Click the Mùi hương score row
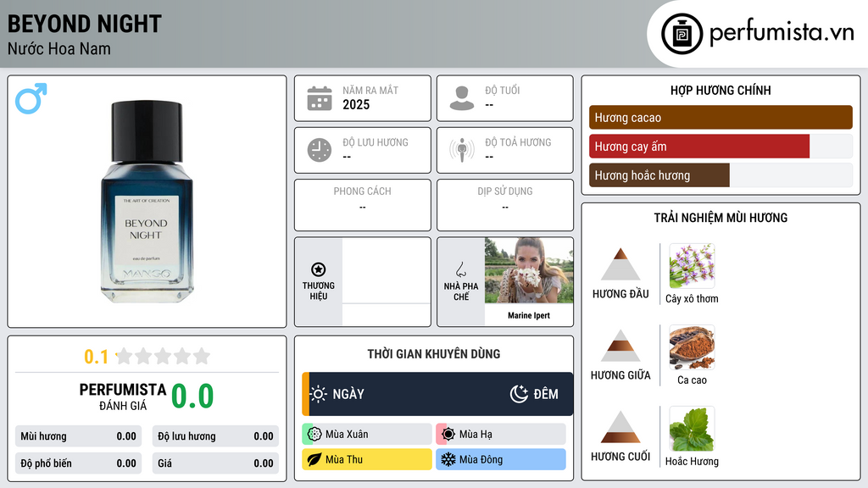The width and height of the screenshot is (868, 488). pos(78,436)
